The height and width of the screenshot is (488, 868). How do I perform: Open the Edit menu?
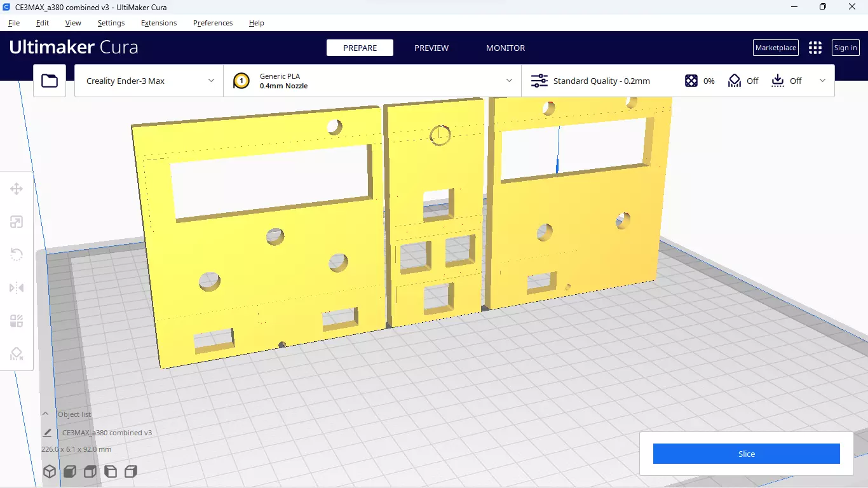click(x=43, y=23)
